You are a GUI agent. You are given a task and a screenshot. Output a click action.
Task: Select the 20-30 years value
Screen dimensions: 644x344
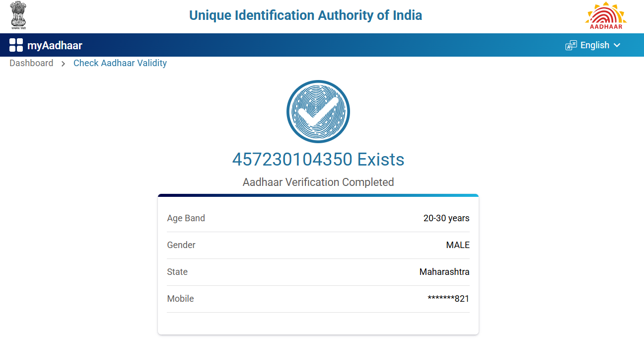[x=446, y=218]
